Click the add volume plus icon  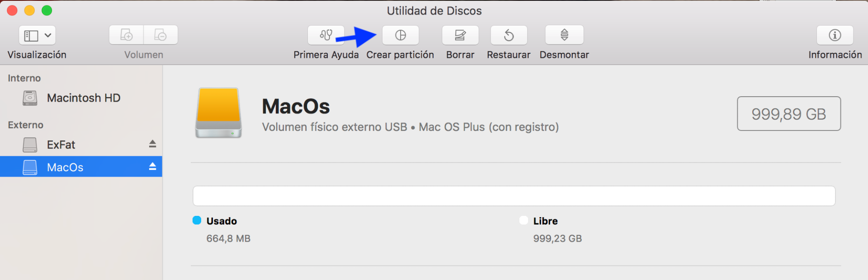(x=127, y=35)
